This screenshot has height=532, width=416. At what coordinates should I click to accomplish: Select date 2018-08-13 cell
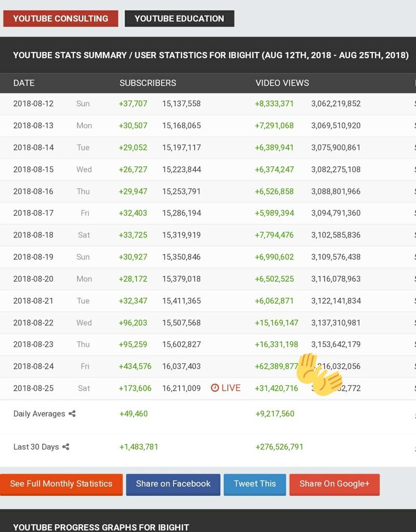click(x=33, y=126)
